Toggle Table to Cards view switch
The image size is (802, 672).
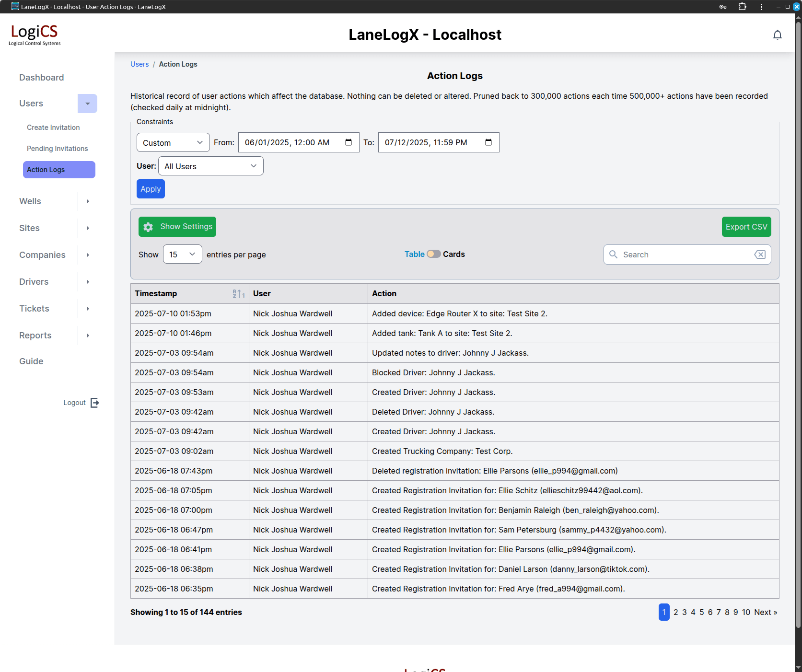[434, 254]
